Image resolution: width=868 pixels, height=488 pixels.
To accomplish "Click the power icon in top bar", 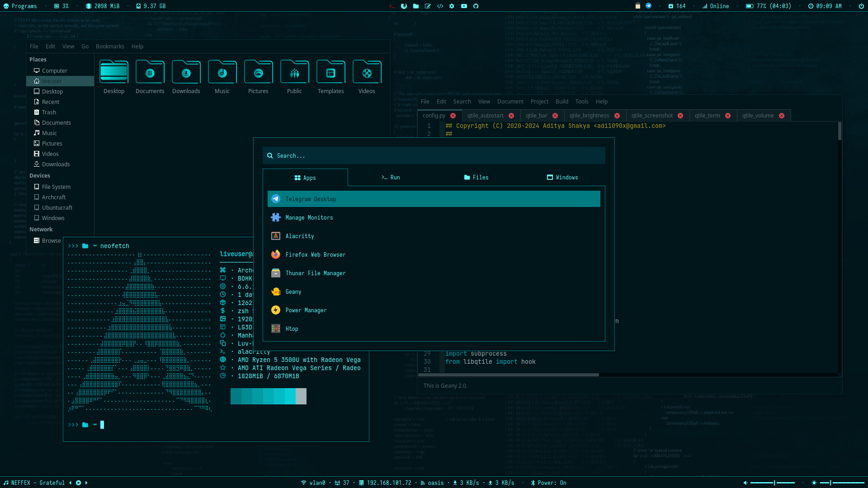I will [x=861, y=6].
